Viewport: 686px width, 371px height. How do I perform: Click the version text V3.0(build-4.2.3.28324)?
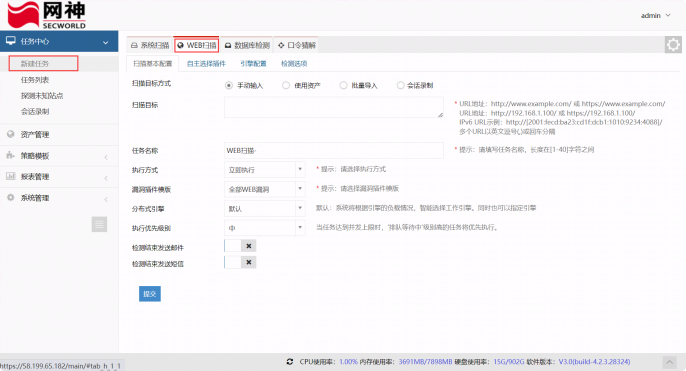595,362
